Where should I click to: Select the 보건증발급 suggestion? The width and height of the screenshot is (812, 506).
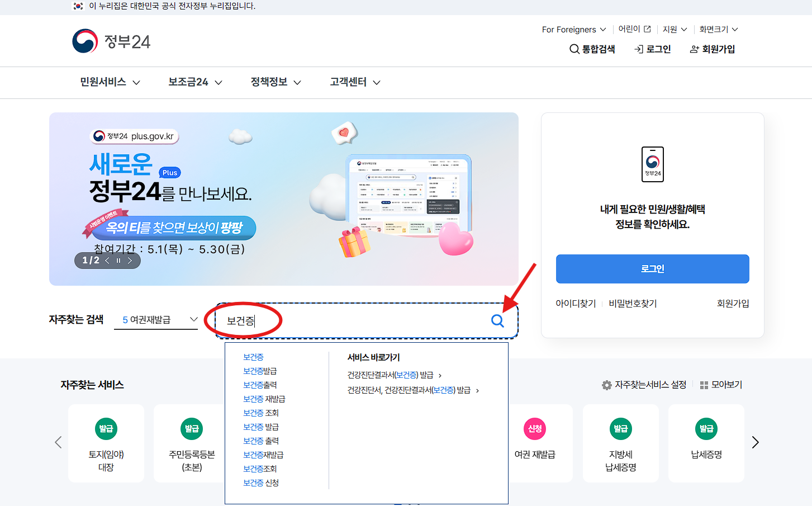coord(260,371)
